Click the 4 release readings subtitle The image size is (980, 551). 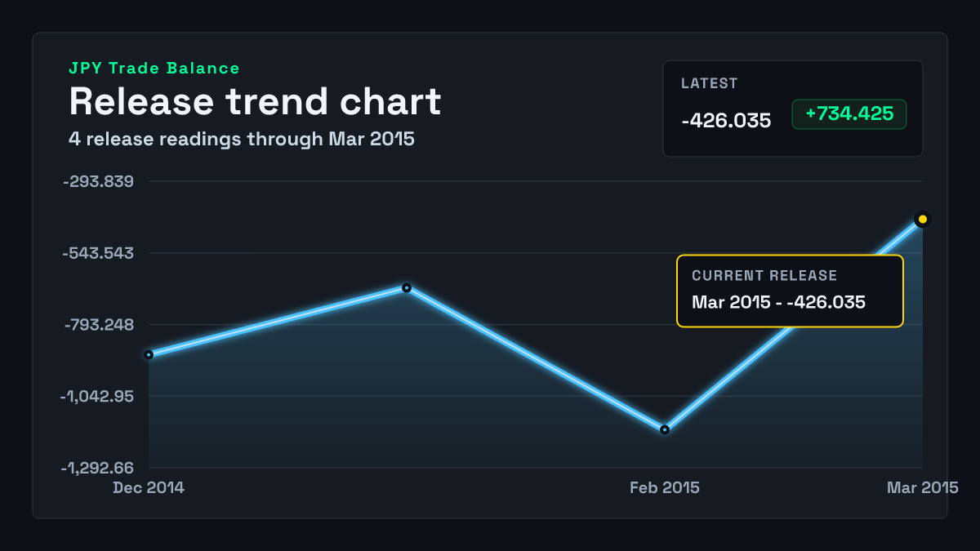tap(242, 139)
